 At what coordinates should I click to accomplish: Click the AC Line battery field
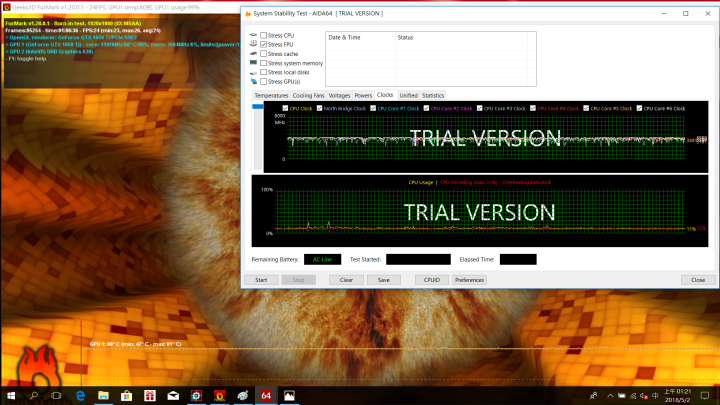(x=322, y=259)
